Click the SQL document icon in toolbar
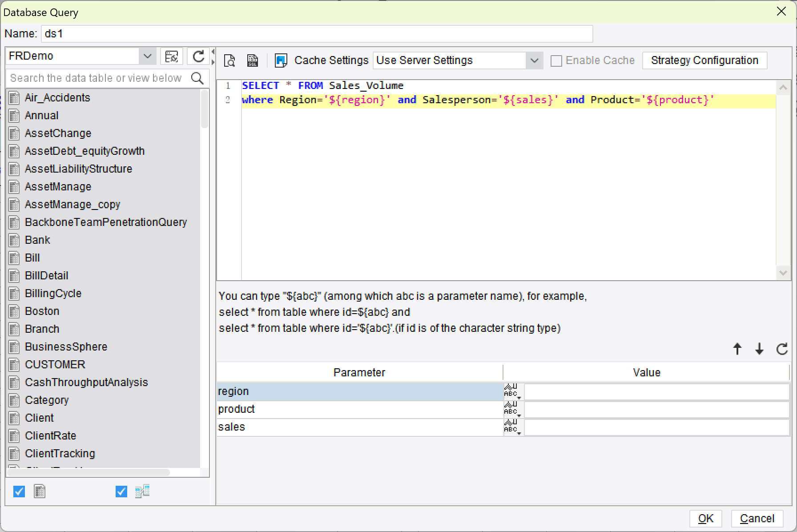Viewport: 797px width, 532px height. pyautogui.click(x=253, y=60)
